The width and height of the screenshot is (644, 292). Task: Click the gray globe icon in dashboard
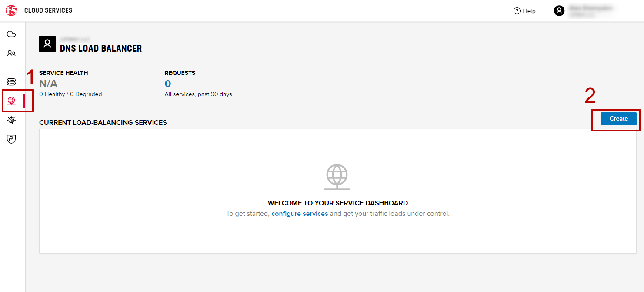click(337, 177)
